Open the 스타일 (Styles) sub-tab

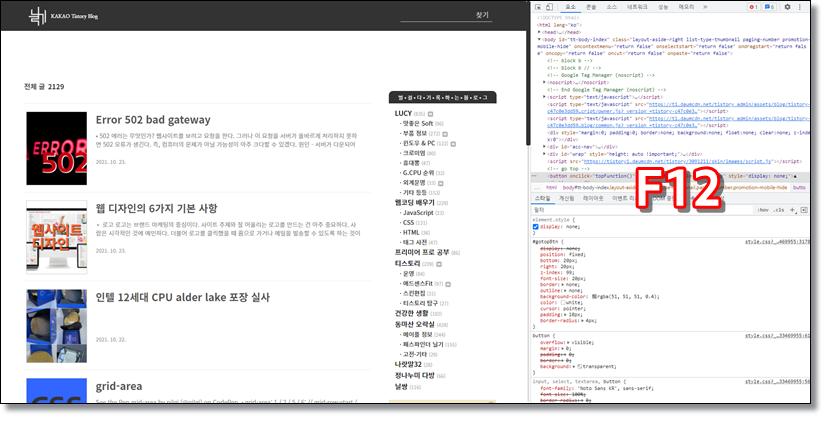click(543, 199)
